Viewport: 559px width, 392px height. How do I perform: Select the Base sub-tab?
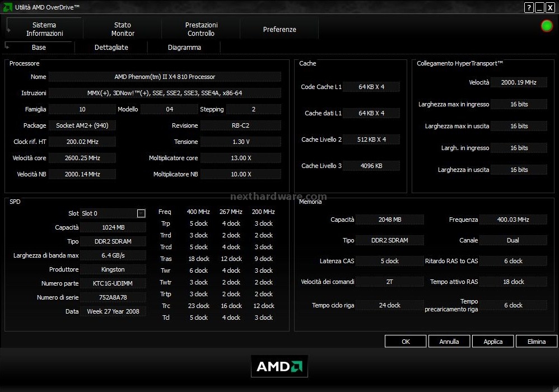(39, 47)
